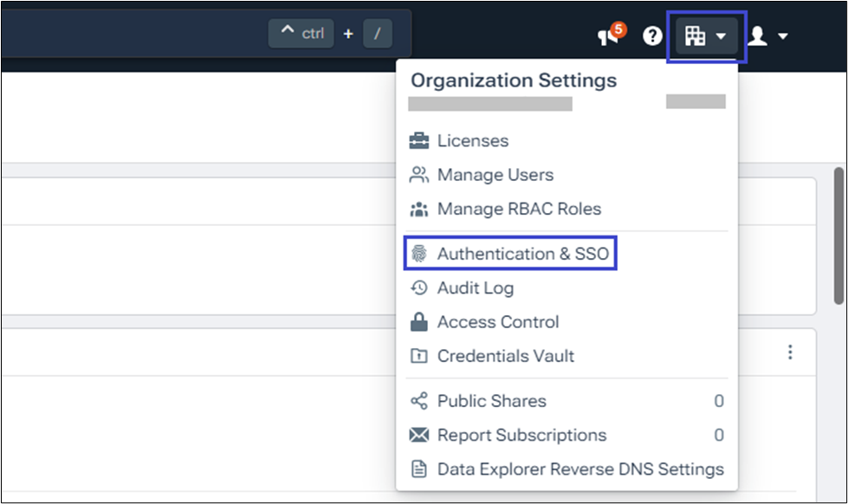Select Manage RBAC Roles menu entry
The image size is (848, 504).
coord(518,209)
